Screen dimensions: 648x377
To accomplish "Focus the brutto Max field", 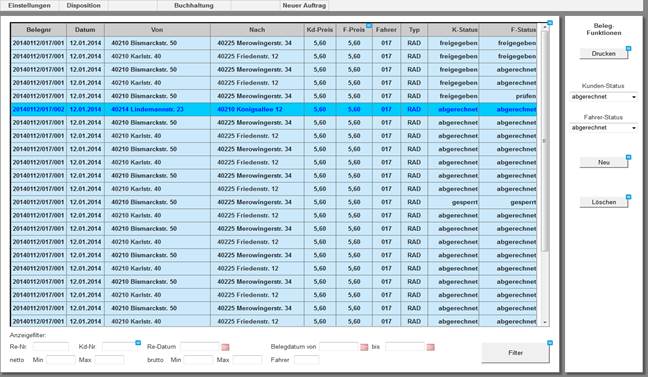I will click(247, 360).
